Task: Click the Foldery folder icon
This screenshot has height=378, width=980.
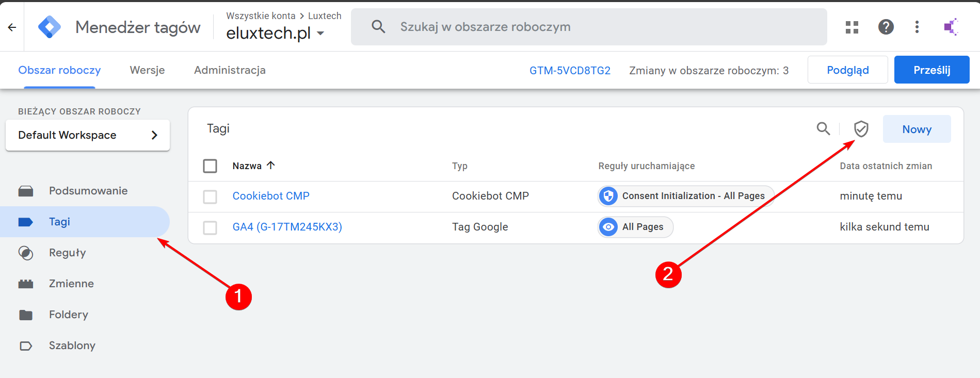Action: pyautogui.click(x=26, y=315)
